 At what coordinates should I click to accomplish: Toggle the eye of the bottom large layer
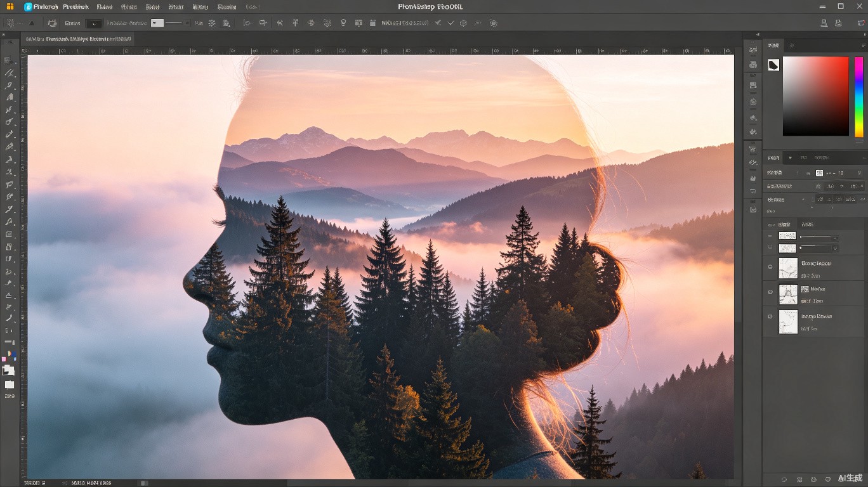pyautogui.click(x=770, y=316)
